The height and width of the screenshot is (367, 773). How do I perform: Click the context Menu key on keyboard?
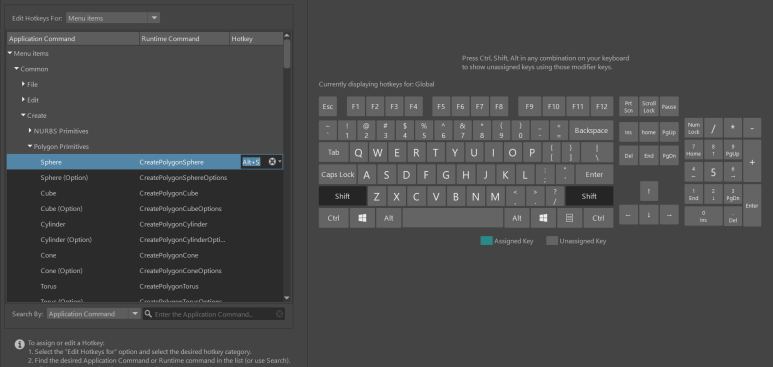click(x=569, y=218)
